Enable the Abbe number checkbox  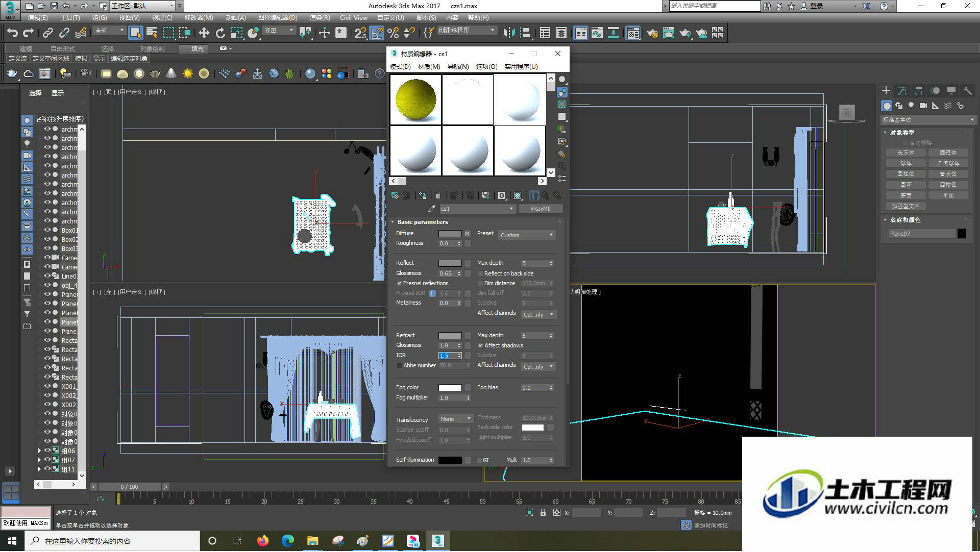pyautogui.click(x=399, y=366)
